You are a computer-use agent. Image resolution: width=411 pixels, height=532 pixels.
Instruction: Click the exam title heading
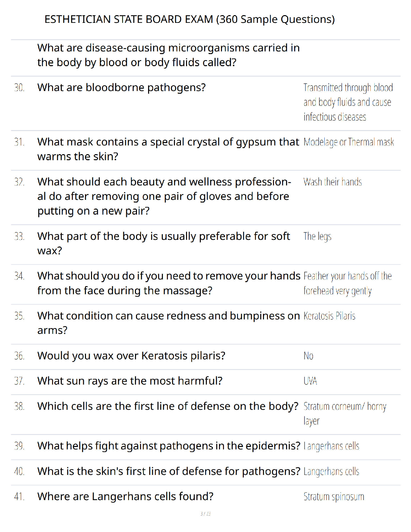coord(190,19)
